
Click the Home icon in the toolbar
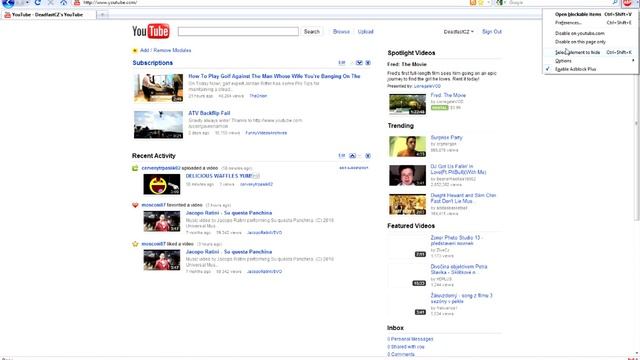(x=64, y=3)
